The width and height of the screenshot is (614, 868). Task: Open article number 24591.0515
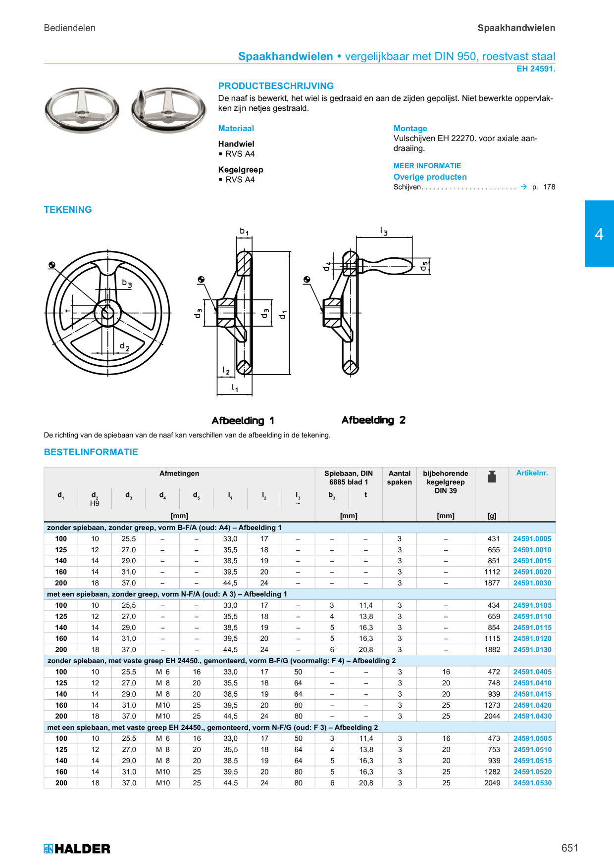[532, 761]
